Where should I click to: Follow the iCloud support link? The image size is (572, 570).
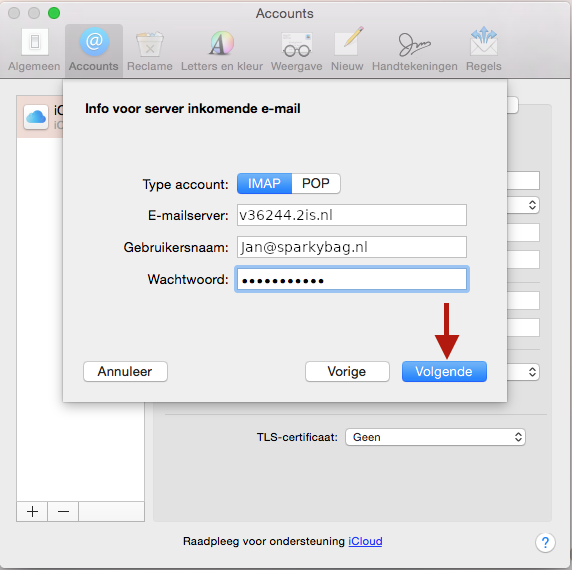(365, 541)
